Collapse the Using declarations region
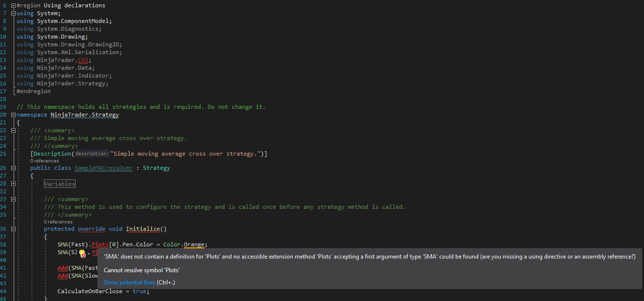Screen dimensions: 644x301 point(13,5)
